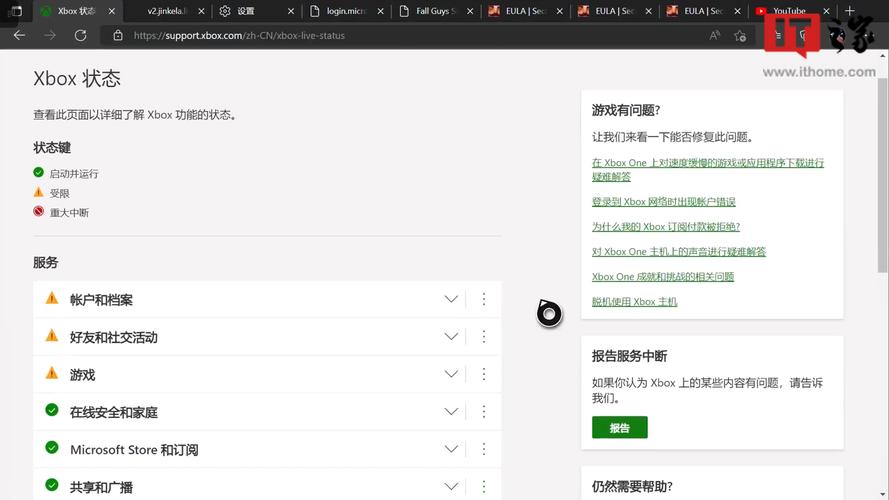Click warning icon beside 好友和社交活动
Viewport: 889px width, 500px height.
(x=52, y=335)
